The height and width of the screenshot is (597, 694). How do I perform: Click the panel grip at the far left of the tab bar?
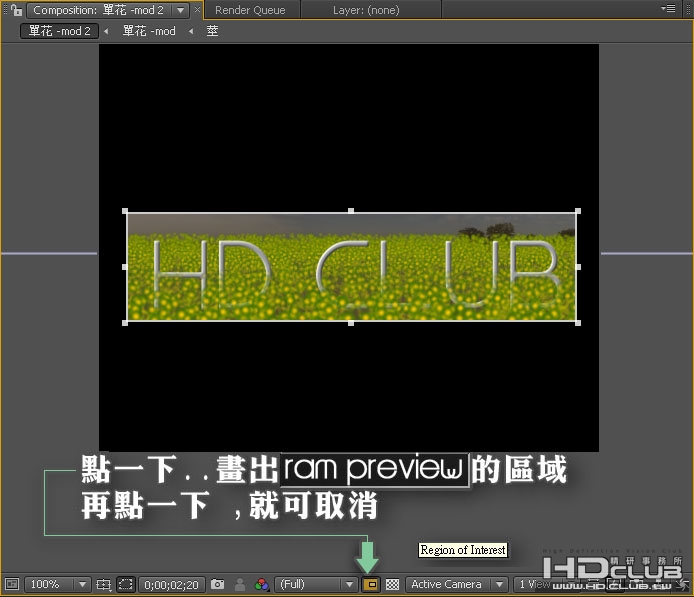5,9
